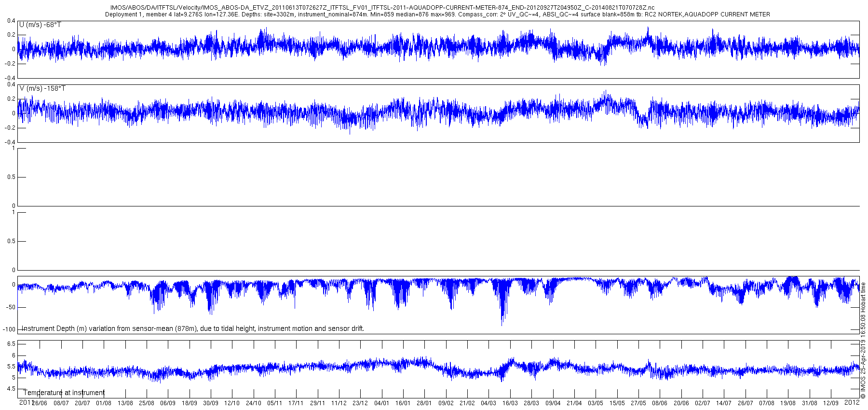
Task: Click the 04/03 date tick label
Action: coord(488,403)
